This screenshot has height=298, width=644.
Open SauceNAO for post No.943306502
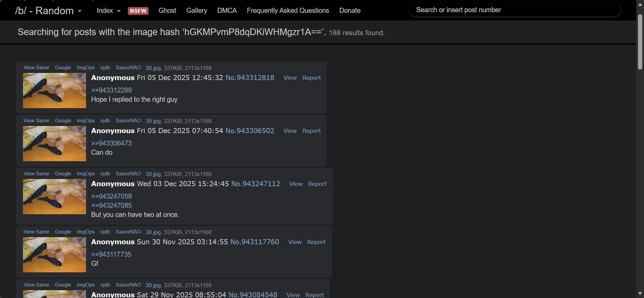click(128, 121)
